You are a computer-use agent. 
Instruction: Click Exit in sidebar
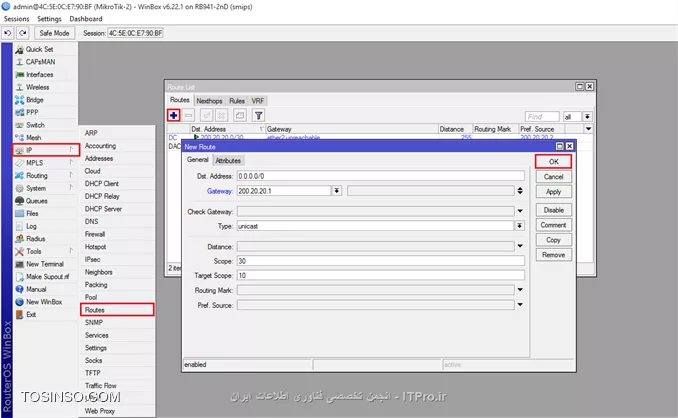click(45, 314)
